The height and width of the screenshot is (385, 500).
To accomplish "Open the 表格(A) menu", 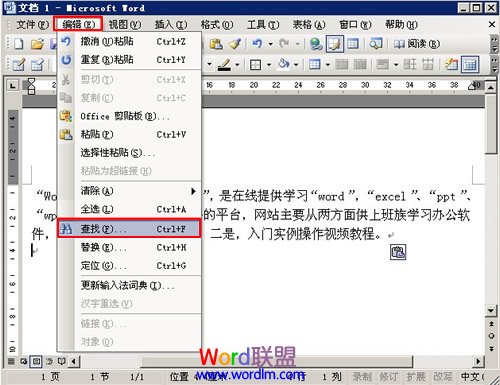I will 309,24.
